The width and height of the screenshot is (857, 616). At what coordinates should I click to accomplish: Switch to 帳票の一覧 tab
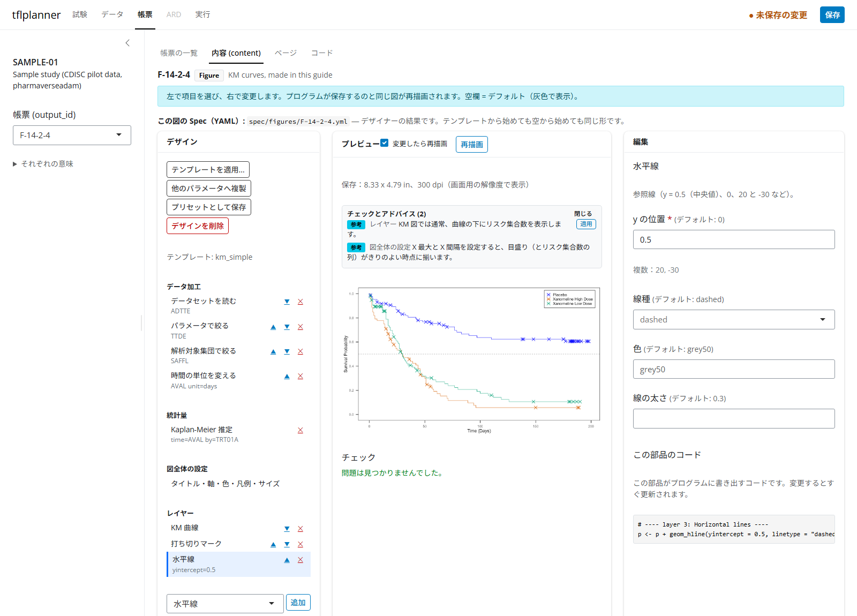179,53
